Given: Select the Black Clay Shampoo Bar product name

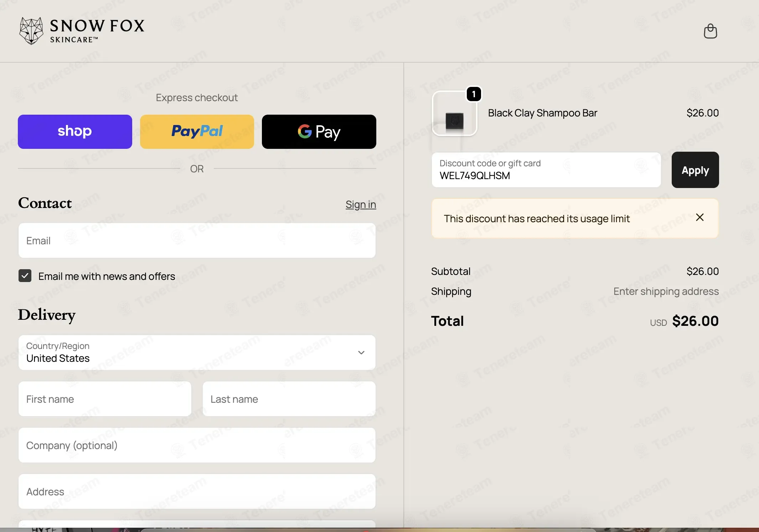Looking at the screenshot, I should click(x=542, y=113).
